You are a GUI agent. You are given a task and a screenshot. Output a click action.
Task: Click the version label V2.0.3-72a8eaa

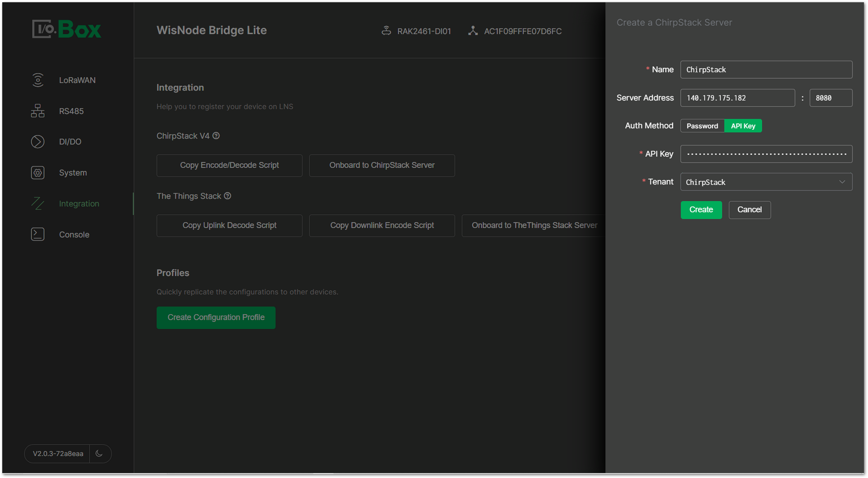click(58, 454)
